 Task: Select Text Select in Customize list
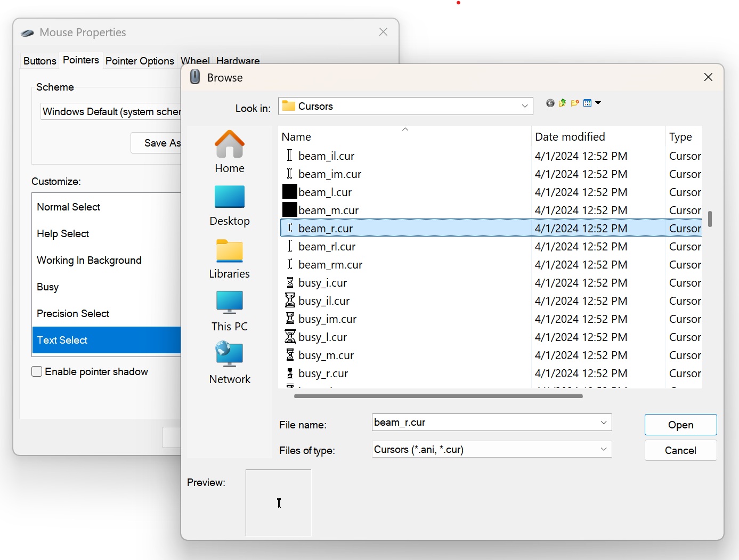click(107, 340)
